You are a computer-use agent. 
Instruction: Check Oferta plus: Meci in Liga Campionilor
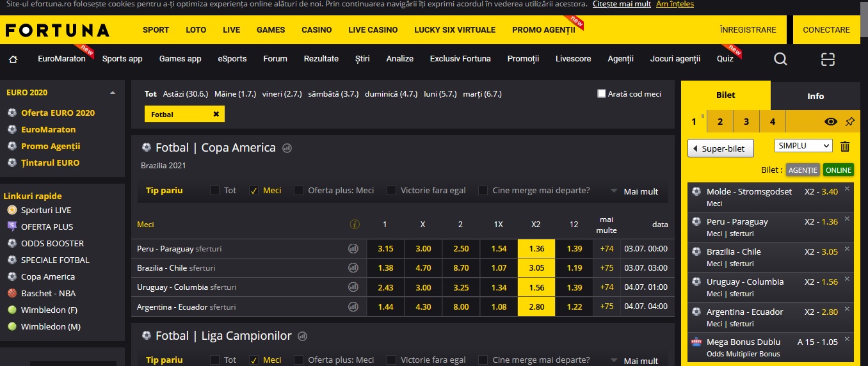298,360
